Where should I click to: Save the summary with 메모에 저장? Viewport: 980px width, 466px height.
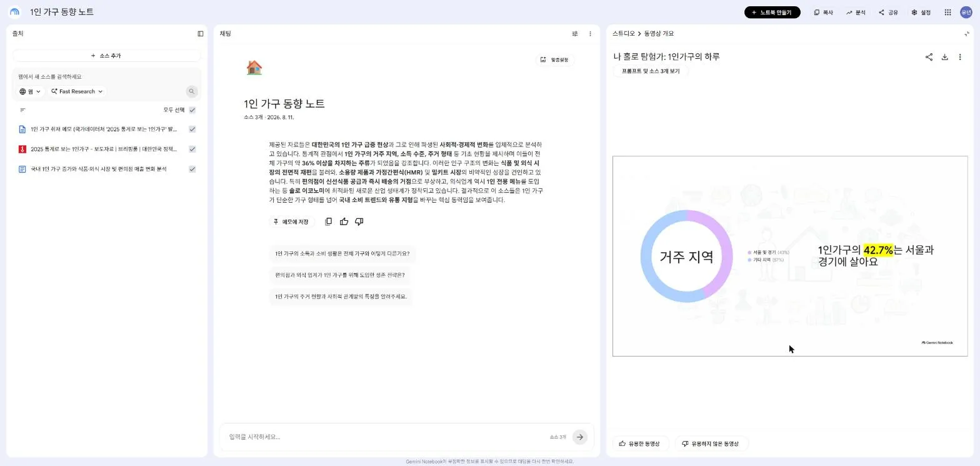point(291,222)
